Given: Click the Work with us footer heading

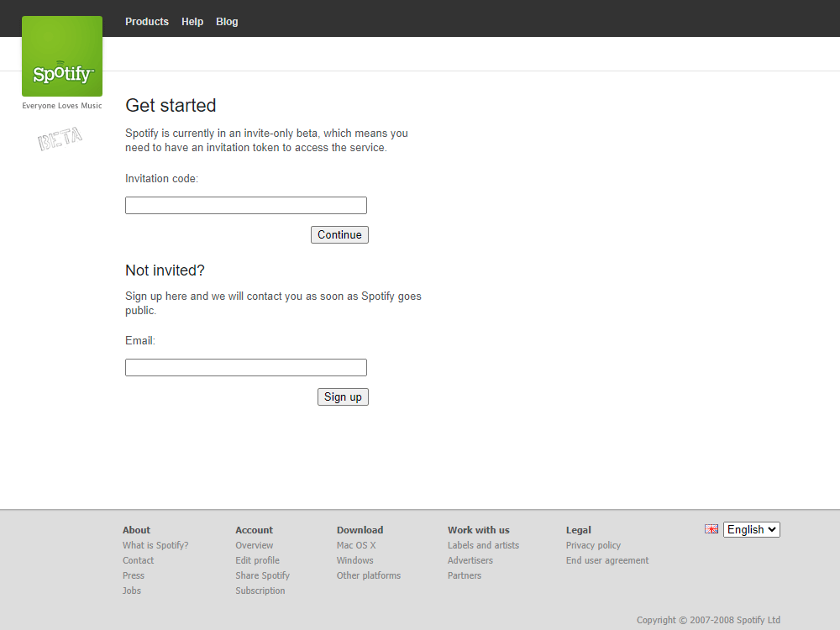Looking at the screenshot, I should tap(479, 530).
